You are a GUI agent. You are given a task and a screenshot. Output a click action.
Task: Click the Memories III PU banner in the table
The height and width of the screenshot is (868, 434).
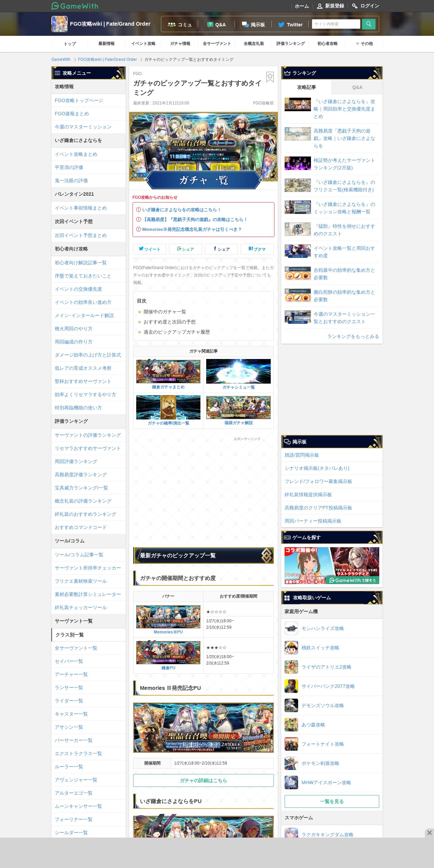(x=168, y=617)
